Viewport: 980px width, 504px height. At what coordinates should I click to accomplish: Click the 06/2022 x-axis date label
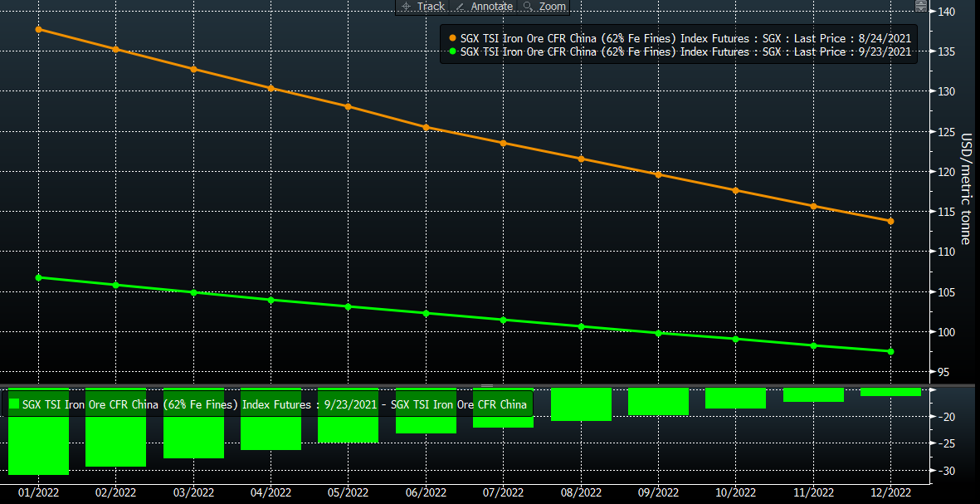pyautogui.click(x=426, y=492)
